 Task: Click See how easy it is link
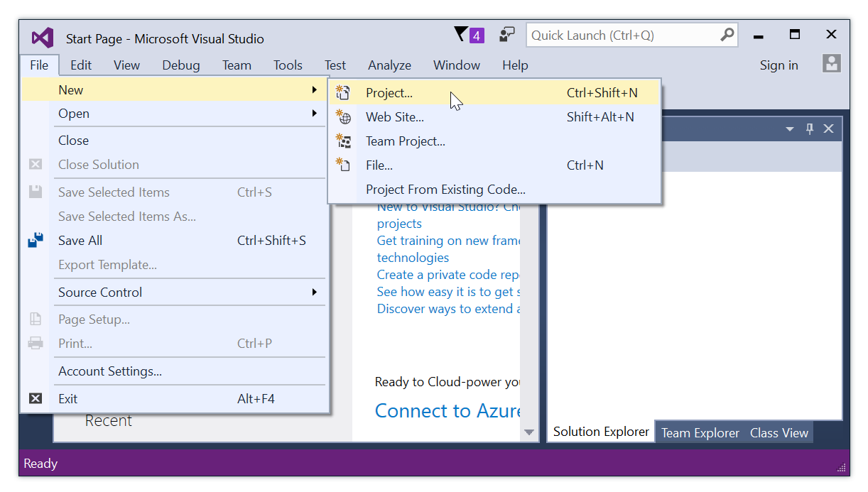tap(449, 292)
